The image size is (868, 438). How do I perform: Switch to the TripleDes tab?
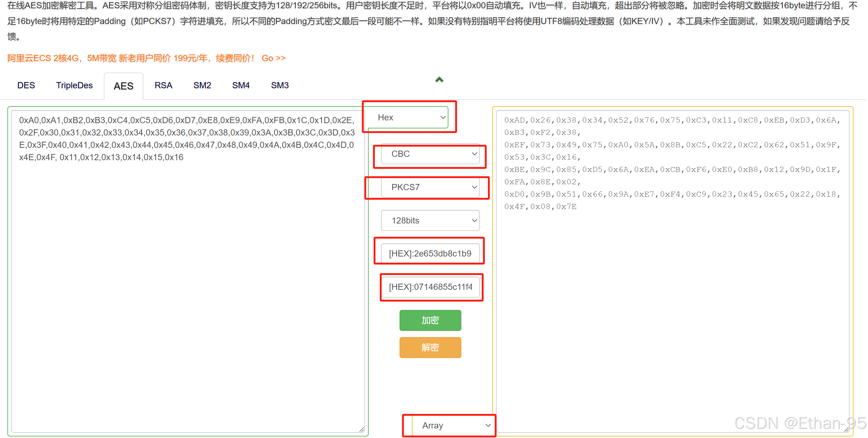click(74, 85)
